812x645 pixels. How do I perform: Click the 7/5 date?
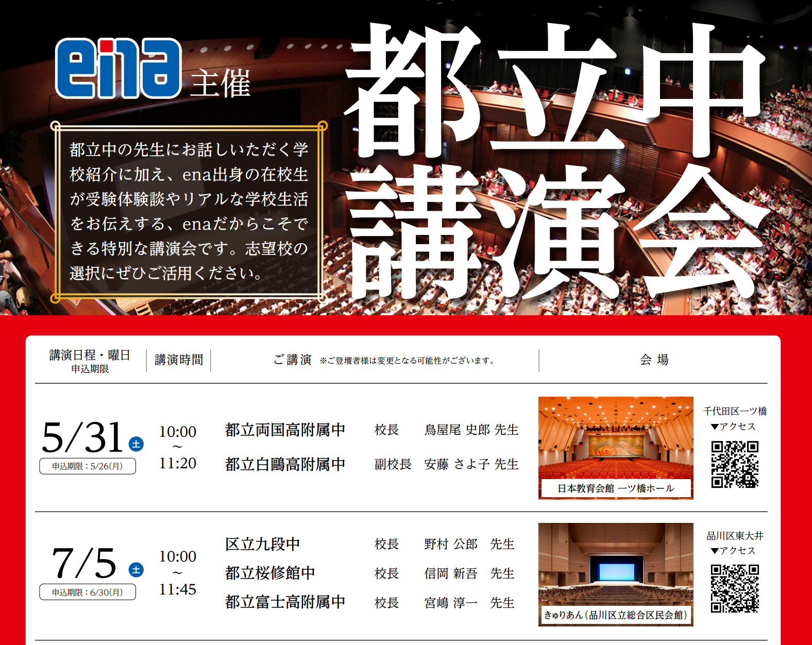click(x=84, y=564)
